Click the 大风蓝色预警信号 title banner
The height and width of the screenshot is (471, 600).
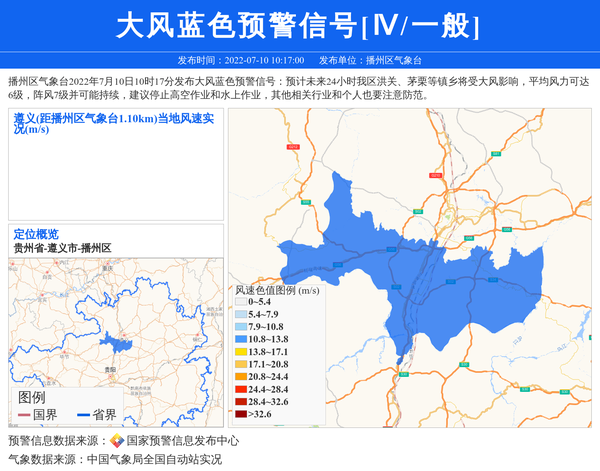click(299, 26)
